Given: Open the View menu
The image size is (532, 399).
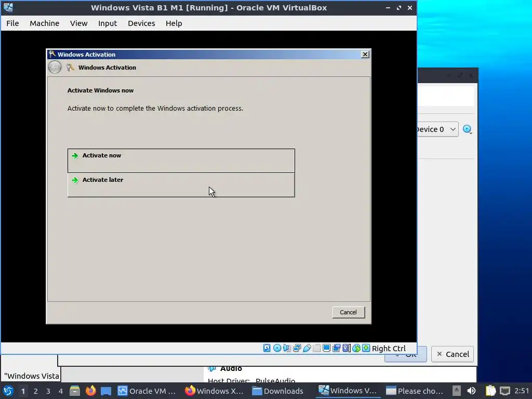Looking at the screenshot, I should [x=79, y=23].
